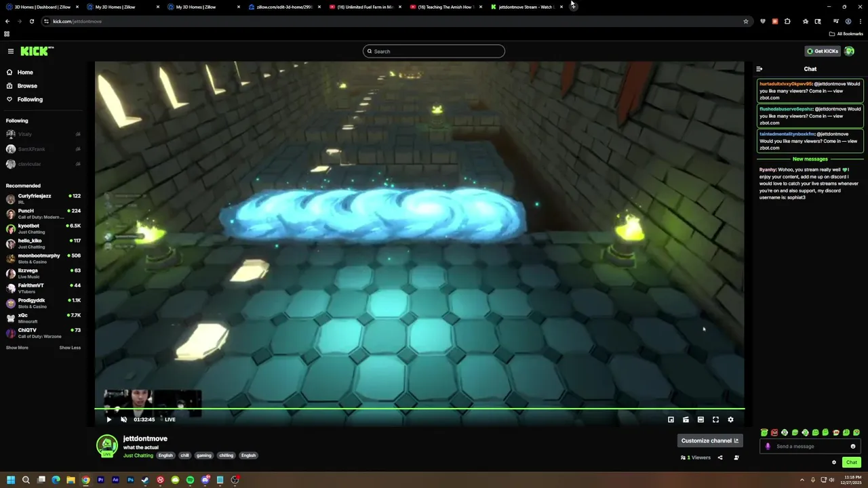This screenshot has width=868, height=488.
Task: Collapse the chat panel
Action: (x=759, y=69)
